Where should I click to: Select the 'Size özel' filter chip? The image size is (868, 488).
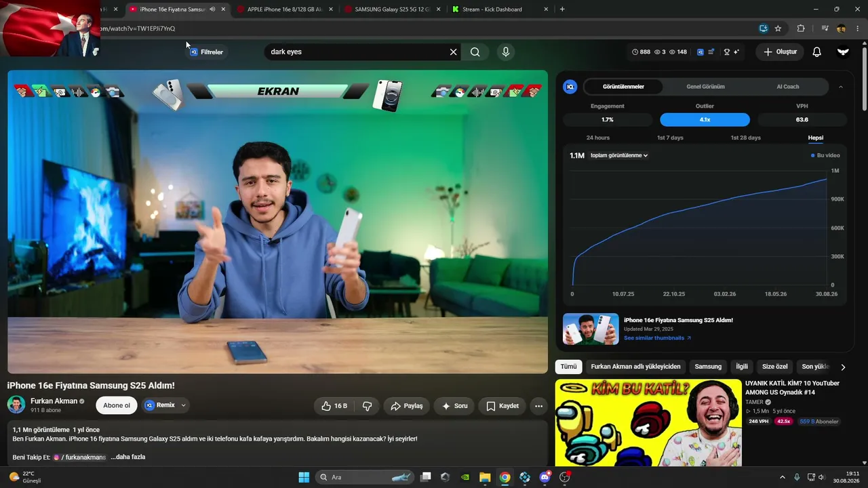pos(775,367)
